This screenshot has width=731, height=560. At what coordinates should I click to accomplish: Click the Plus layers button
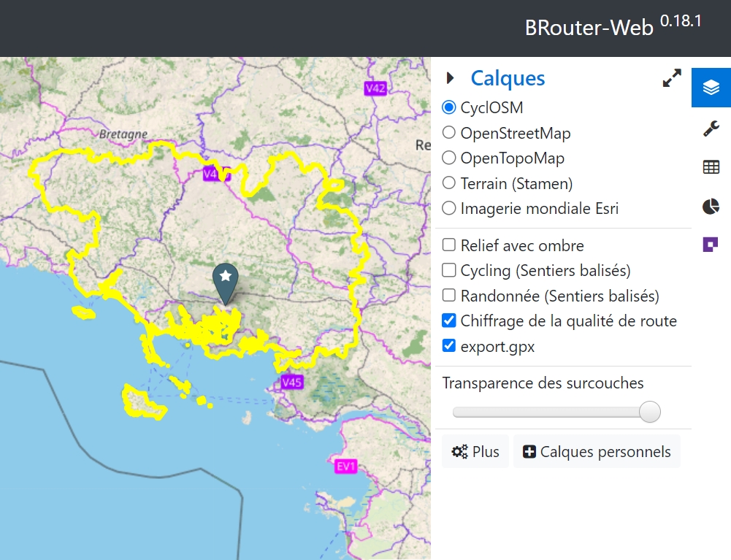tap(475, 452)
